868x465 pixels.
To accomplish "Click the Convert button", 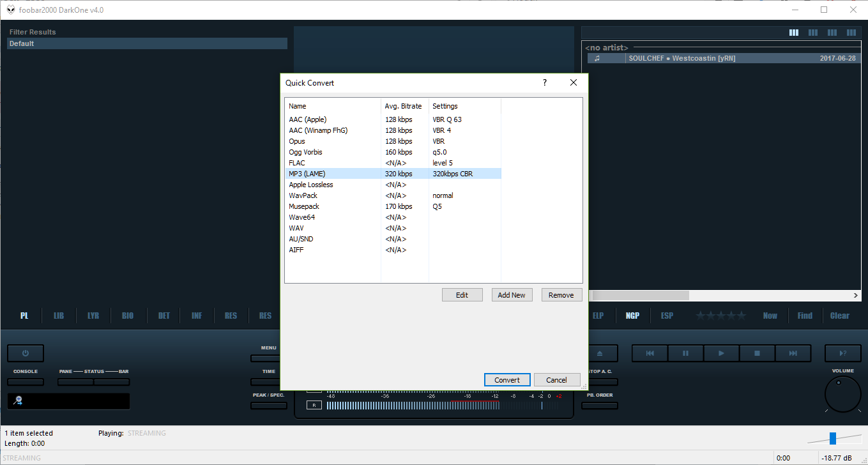I will coord(507,380).
